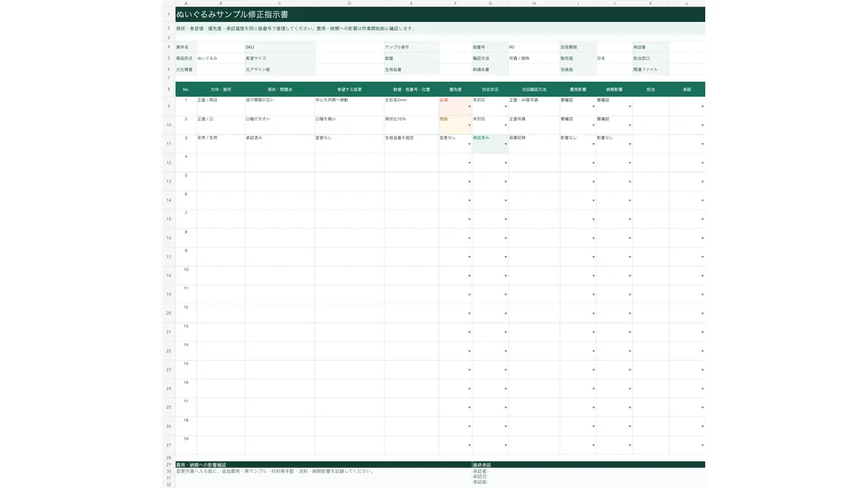This screenshot has height=488, width=868.
Task: Select the 最終承認 section header
Action: pos(589,464)
